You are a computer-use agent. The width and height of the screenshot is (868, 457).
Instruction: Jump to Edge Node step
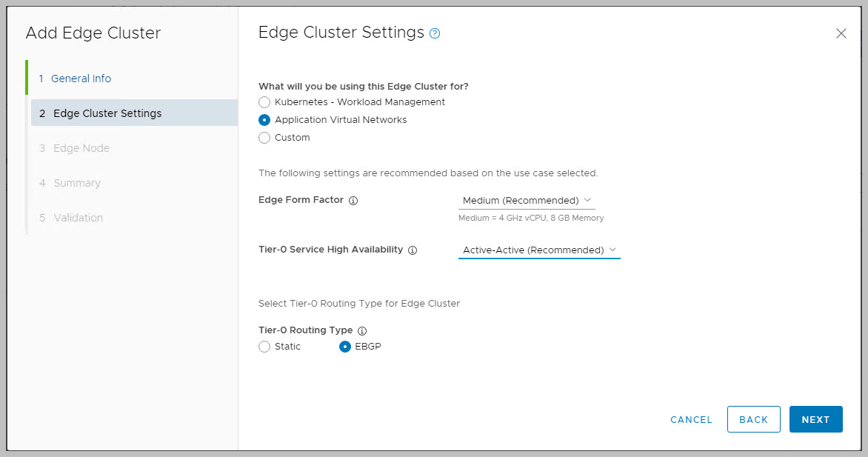[81, 148]
